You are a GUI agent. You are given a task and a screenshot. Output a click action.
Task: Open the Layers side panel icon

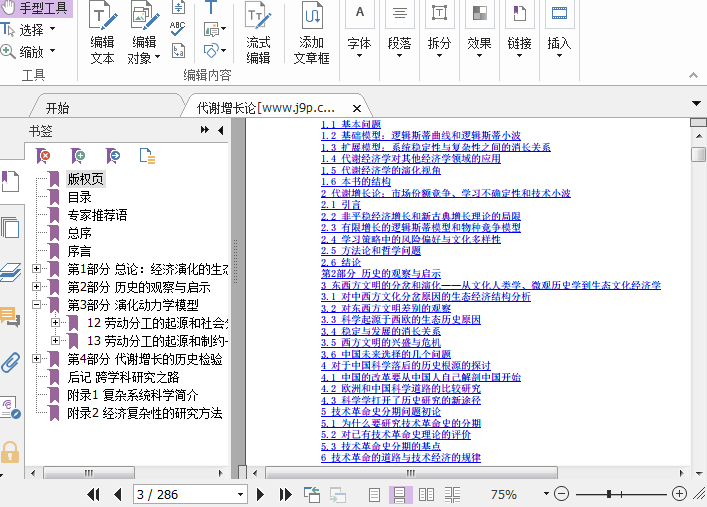pos(11,272)
